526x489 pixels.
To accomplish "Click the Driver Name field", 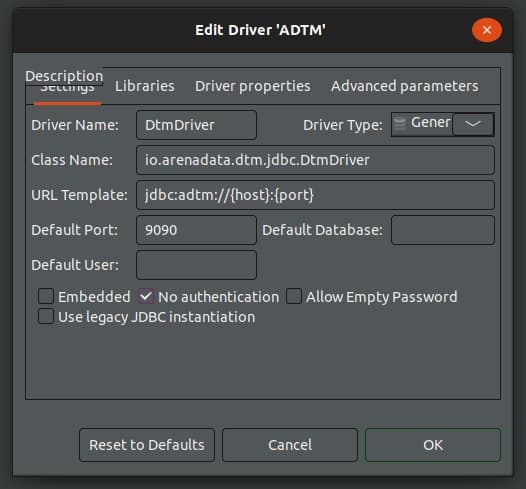I will coord(197,125).
